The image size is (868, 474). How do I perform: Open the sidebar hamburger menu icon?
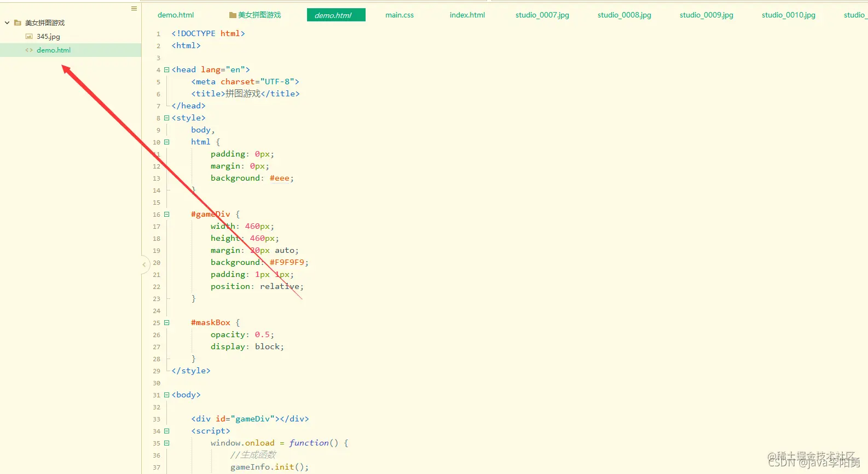[134, 8]
